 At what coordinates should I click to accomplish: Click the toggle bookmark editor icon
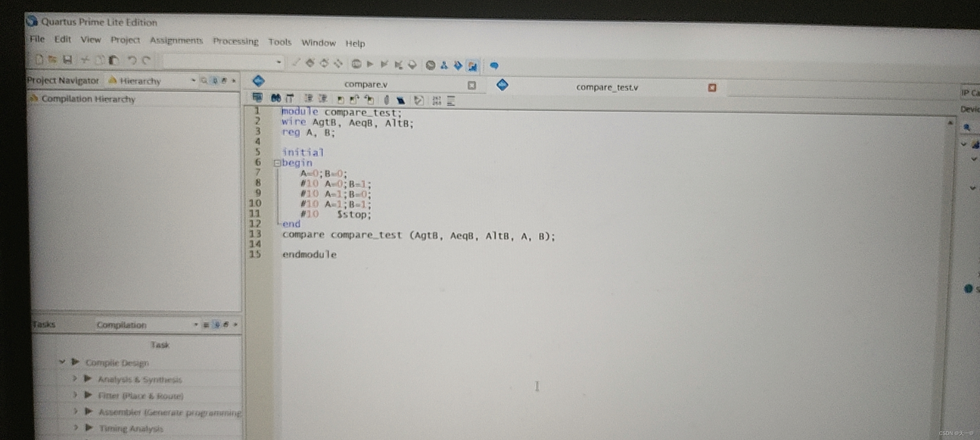pyautogui.click(x=340, y=99)
